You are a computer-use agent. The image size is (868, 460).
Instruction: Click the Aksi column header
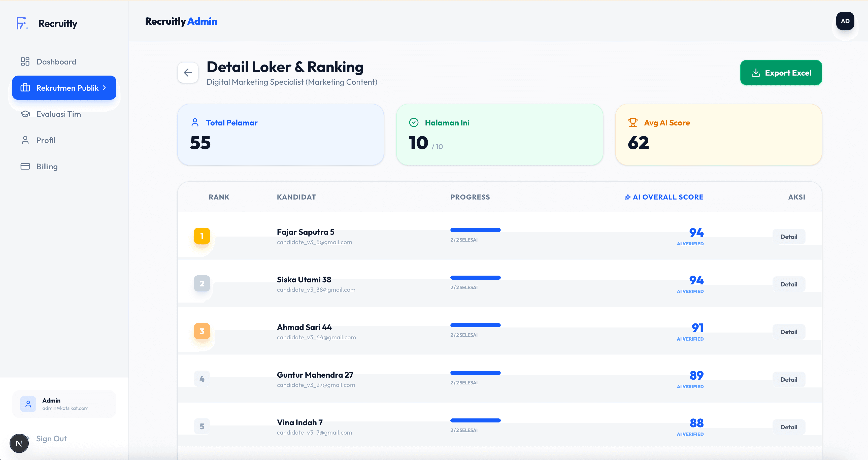(796, 197)
